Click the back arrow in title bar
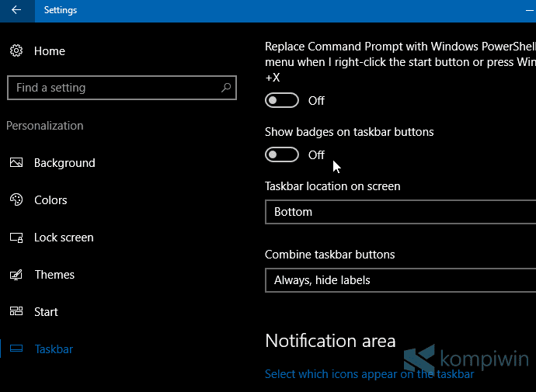Image resolution: width=536 pixels, height=392 pixels. (x=16, y=10)
